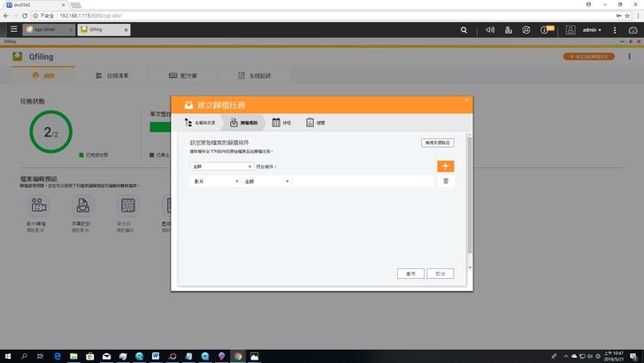Click the orange plus add-condition button
The width and height of the screenshot is (644, 363).
pos(445,166)
